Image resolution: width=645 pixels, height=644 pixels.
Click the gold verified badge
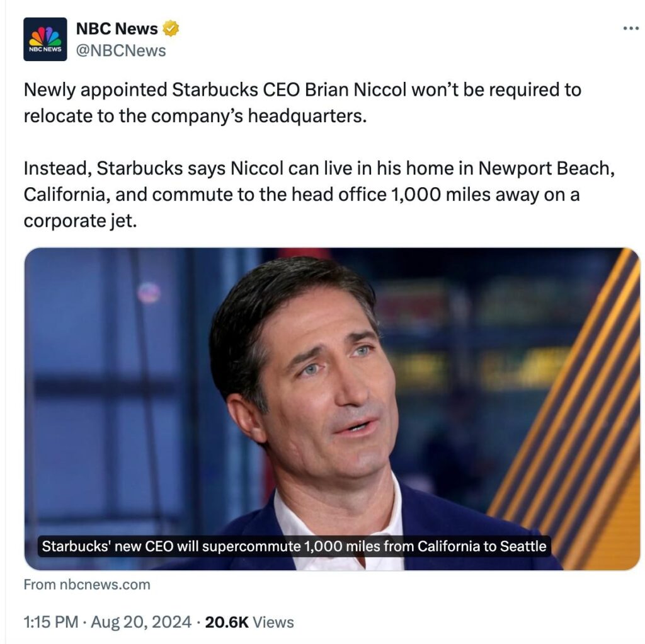point(170,28)
